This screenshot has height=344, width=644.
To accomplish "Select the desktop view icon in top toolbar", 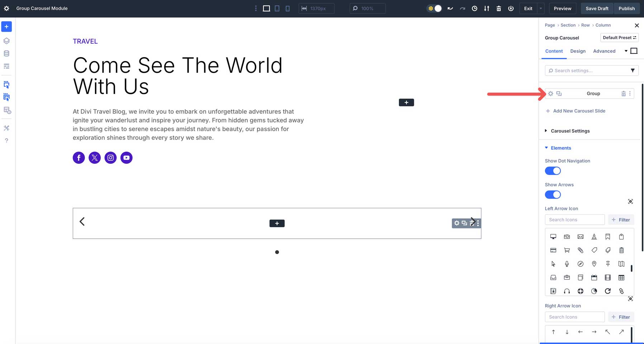I will pos(266,8).
